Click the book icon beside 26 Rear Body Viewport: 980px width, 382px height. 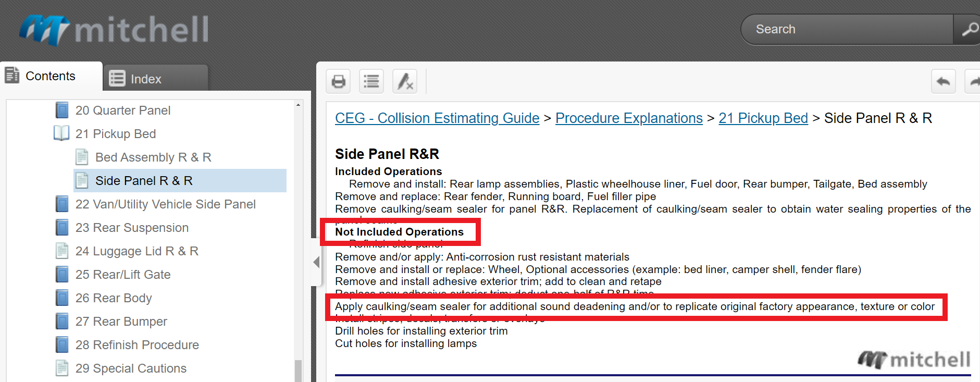[x=62, y=298]
